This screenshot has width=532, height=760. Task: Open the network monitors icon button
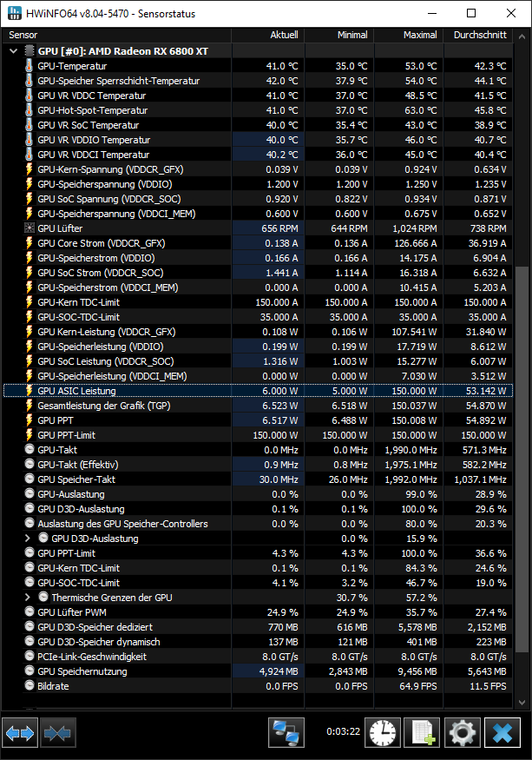pos(286,733)
